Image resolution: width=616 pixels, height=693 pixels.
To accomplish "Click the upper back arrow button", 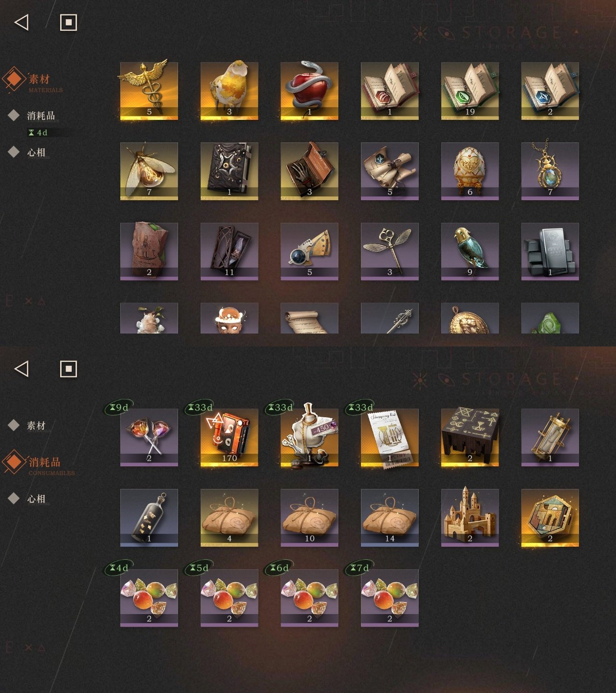I will pos(22,22).
